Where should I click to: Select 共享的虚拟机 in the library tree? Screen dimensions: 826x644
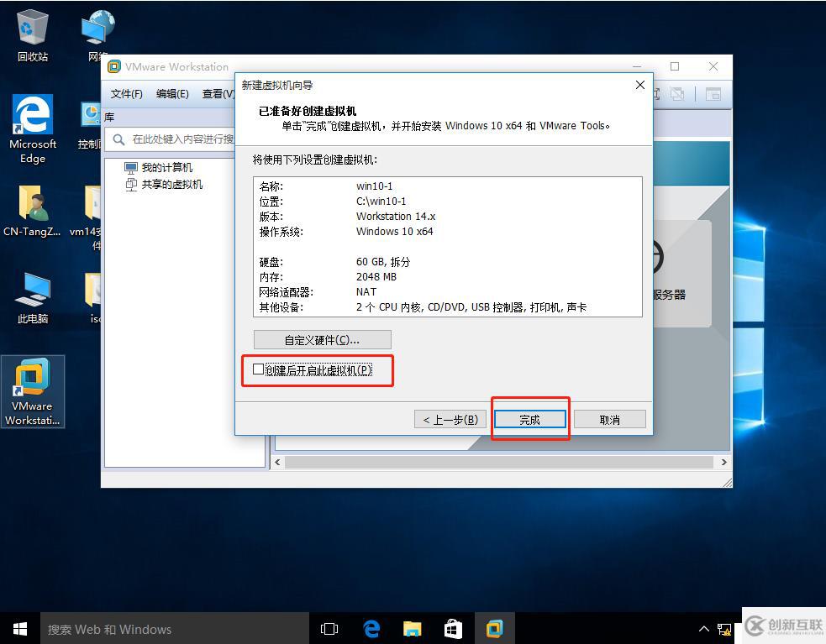[171, 184]
